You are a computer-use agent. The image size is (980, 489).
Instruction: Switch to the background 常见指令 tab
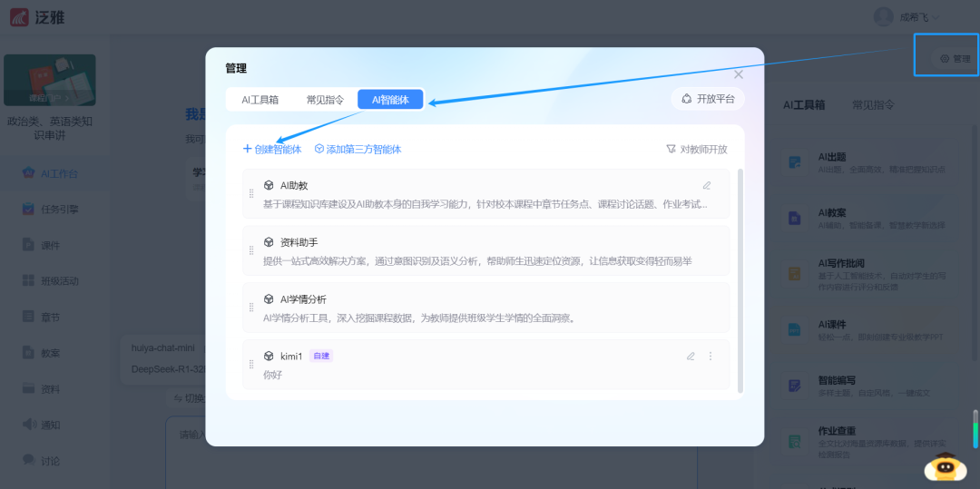(873, 105)
